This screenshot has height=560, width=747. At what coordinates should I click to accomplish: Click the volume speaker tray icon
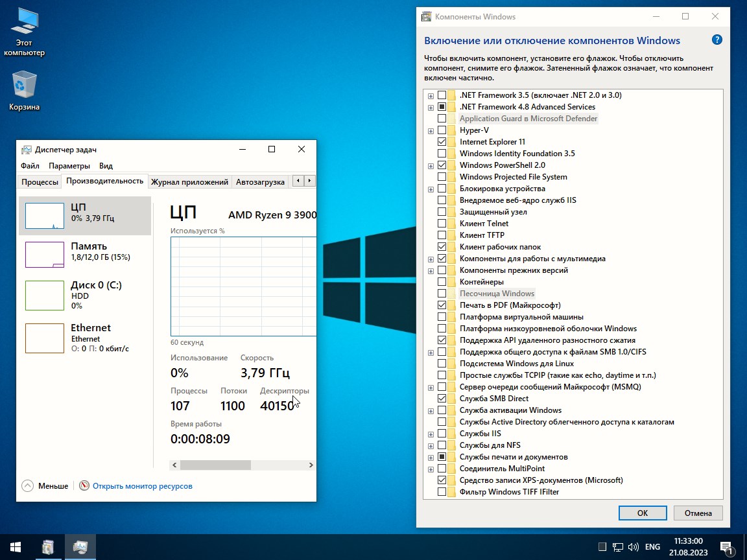(x=633, y=547)
